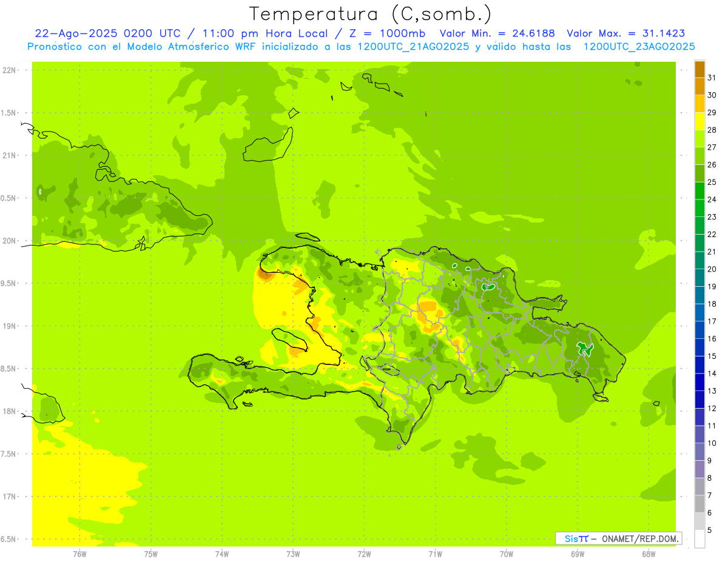Click the colorbar label 10

point(712,443)
